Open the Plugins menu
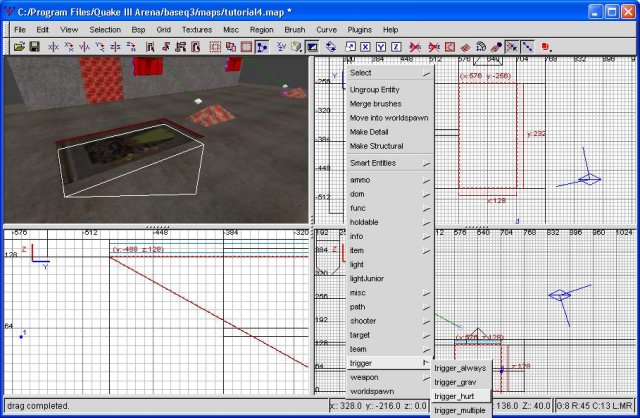Image resolution: width=640 pixels, height=418 pixels. point(360,30)
